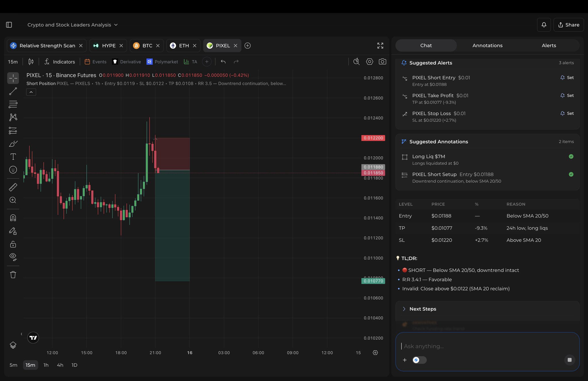The width and height of the screenshot is (588, 381).
Task: Expand the Next Steps section
Action: coord(423,309)
